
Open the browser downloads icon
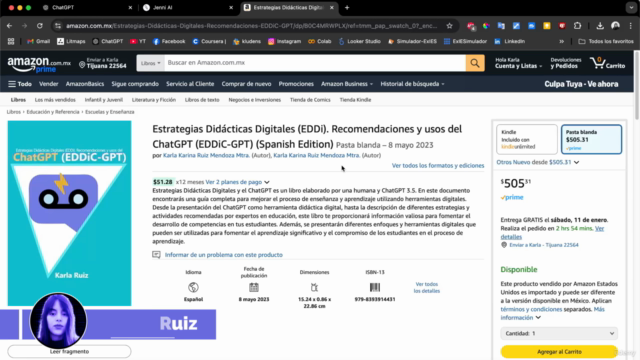point(600,26)
